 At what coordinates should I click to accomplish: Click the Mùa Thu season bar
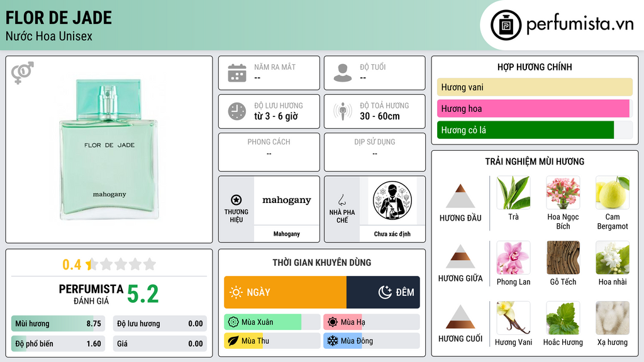[272, 341]
